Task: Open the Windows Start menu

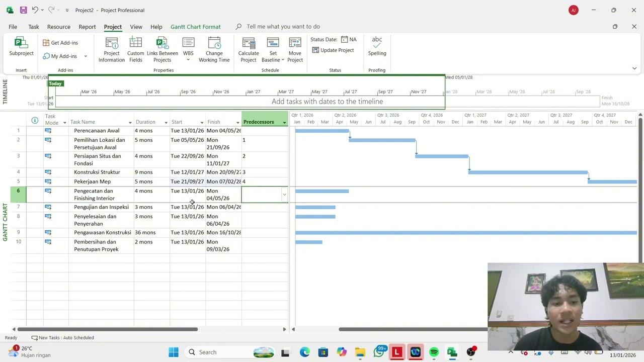Action: [x=174, y=352]
